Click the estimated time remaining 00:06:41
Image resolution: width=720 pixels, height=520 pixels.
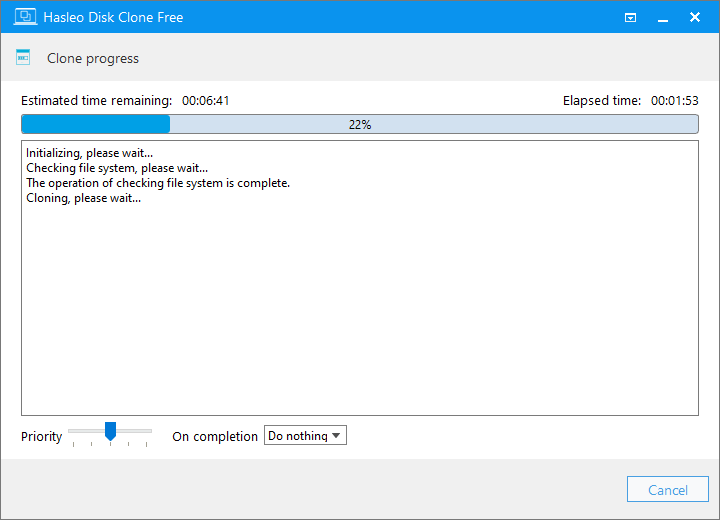tap(206, 101)
